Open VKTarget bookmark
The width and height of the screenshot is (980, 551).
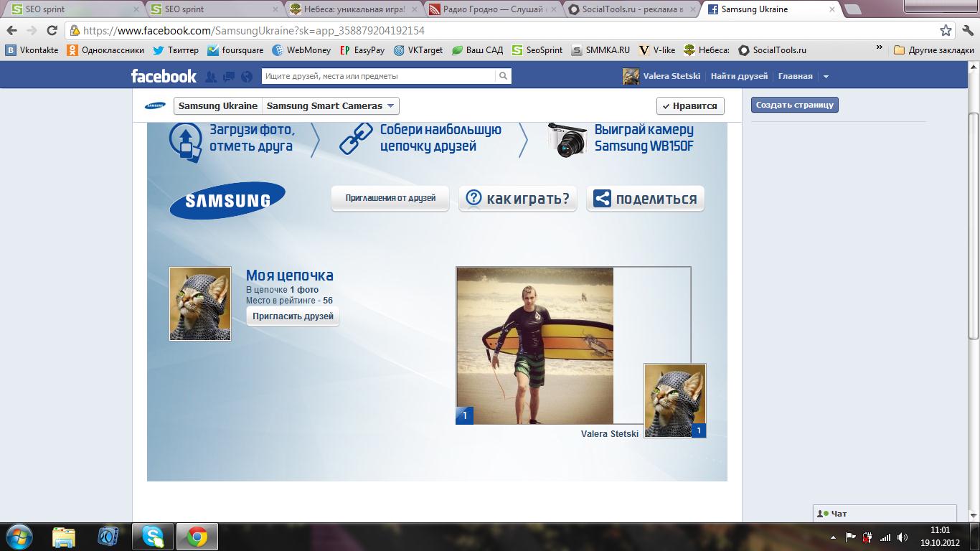click(x=418, y=50)
